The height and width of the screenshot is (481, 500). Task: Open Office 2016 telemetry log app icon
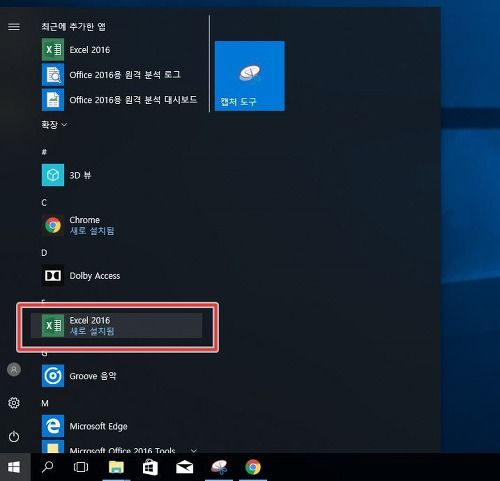click(53, 75)
